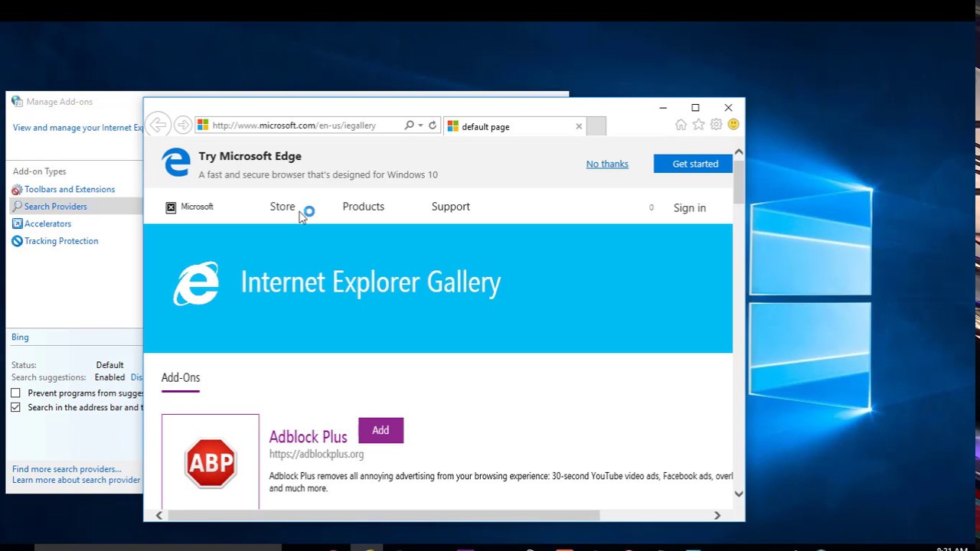Open the Support menu item
Image resolution: width=980 pixels, height=551 pixels.
click(x=450, y=207)
